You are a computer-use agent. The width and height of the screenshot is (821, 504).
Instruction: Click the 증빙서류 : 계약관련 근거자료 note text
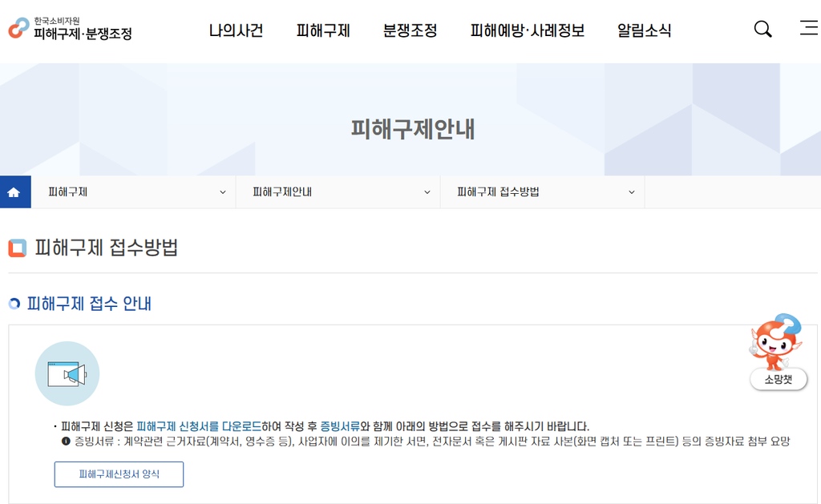click(x=432, y=442)
